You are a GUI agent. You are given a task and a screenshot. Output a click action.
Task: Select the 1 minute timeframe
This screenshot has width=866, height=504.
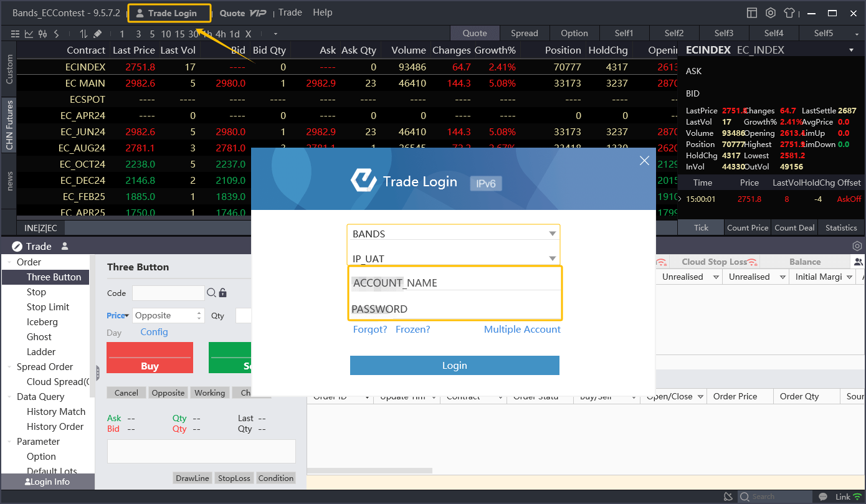(x=122, y=34)
